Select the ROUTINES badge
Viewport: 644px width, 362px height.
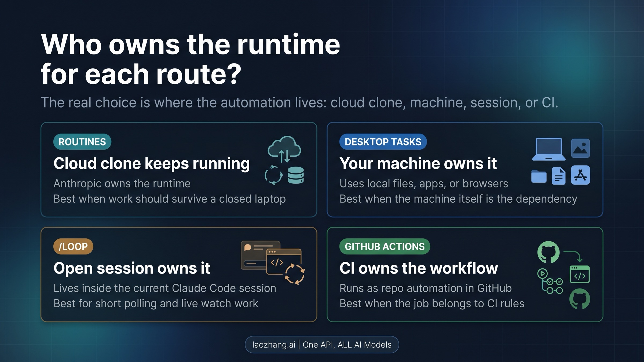(82, 142)
